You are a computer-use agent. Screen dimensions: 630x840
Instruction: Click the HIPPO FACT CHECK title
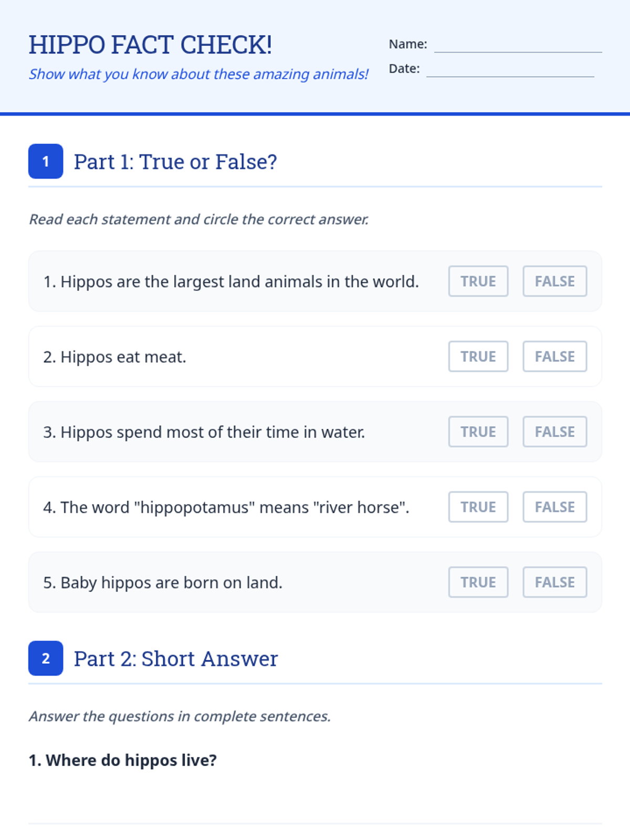tap(150, 45)
